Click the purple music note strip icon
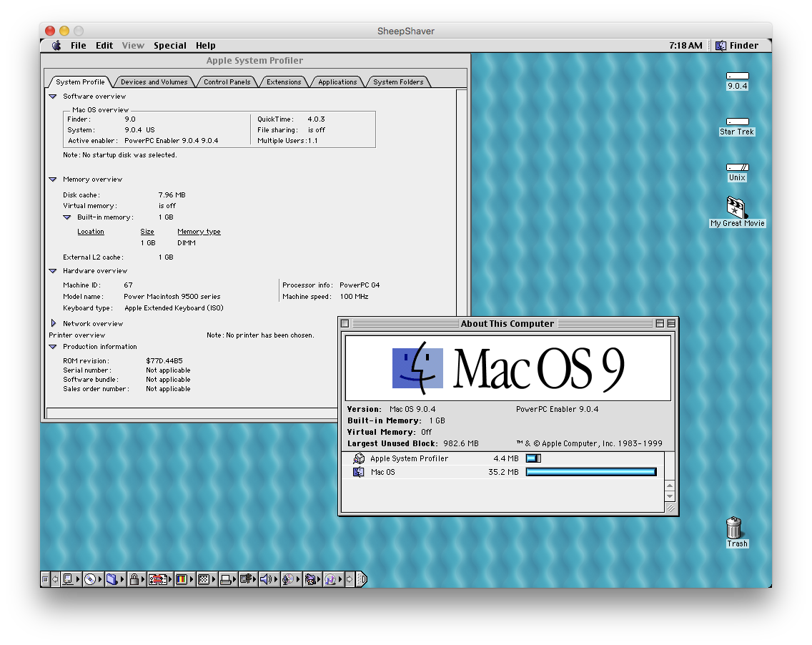 (x=330, y=578)
